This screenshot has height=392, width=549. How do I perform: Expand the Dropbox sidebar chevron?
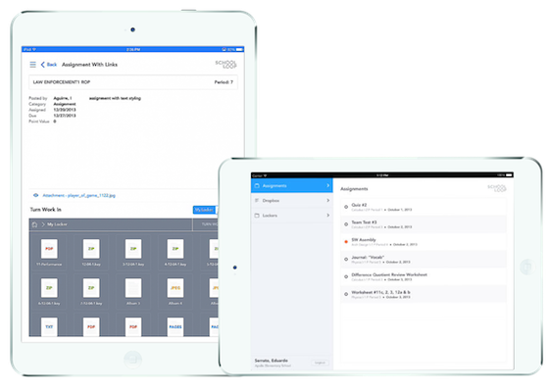pos(328,201)
